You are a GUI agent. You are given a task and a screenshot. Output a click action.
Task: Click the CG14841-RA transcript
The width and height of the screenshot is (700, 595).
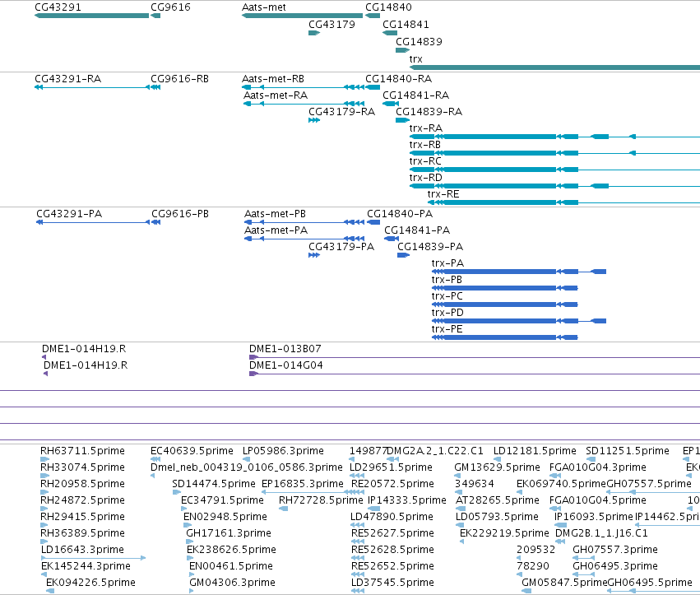tap(391, 104)
